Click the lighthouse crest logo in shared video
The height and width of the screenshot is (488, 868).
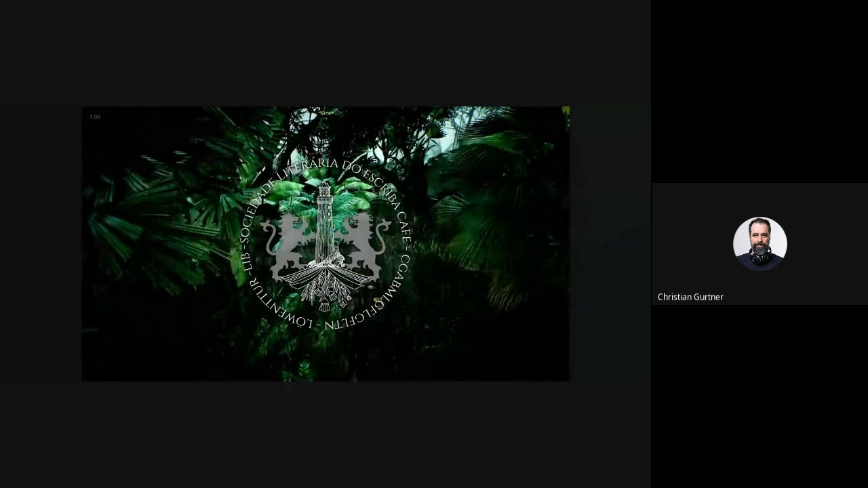(326, 244)
